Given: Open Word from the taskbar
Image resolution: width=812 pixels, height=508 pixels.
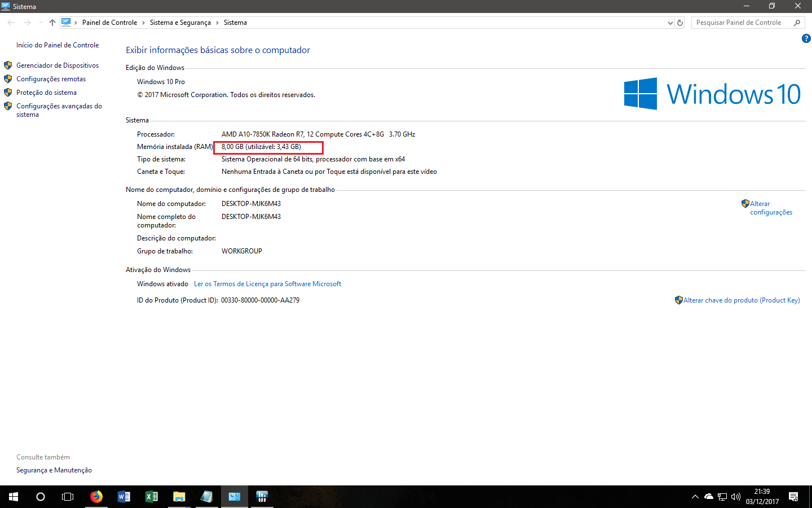Looking at the screenshot, I should click(124, 497).
